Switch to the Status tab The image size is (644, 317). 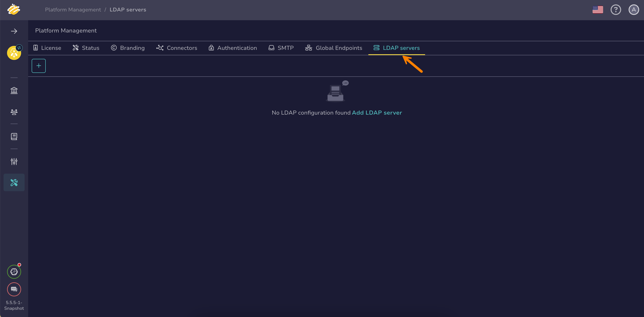pos(86,48)
